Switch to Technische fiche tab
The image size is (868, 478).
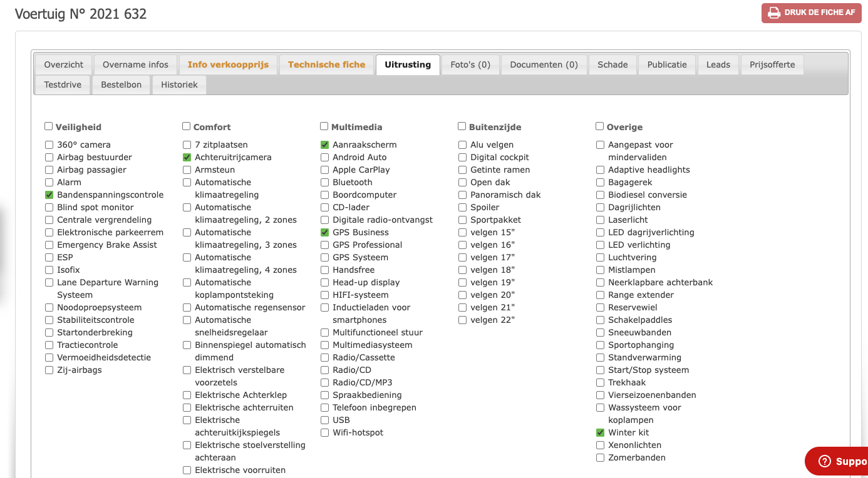pos(326,64)
